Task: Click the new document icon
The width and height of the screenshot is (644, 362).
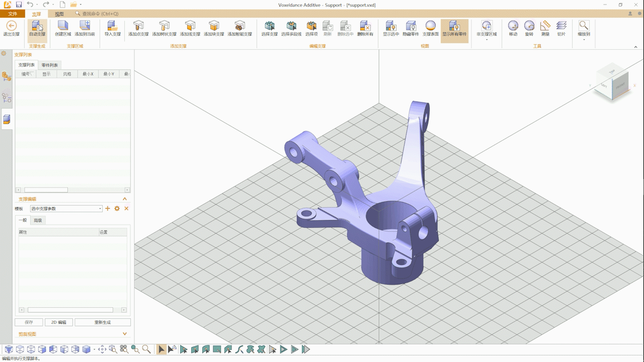Action: (62, 5)
